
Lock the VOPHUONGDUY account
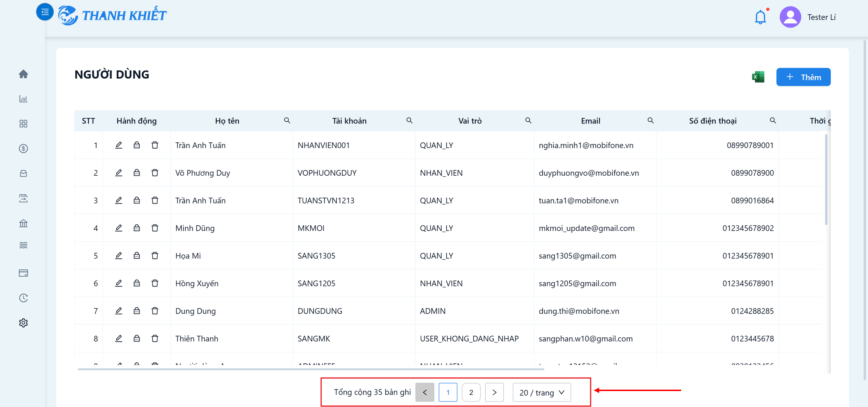(137, 173)
